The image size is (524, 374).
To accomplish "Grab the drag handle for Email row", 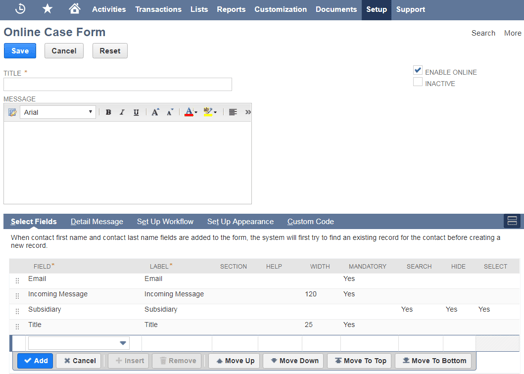I will click(x=17, y=280).
